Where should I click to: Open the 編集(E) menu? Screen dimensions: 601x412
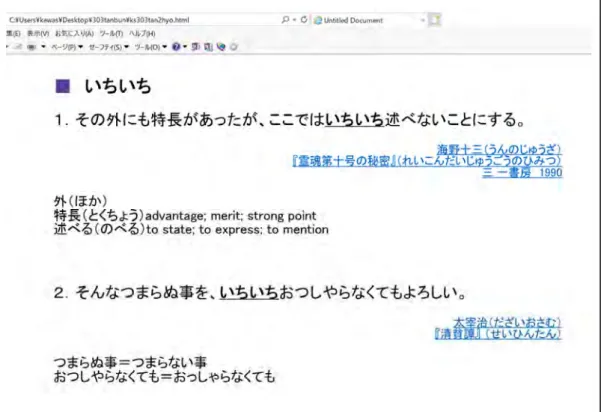click(13, 34)
